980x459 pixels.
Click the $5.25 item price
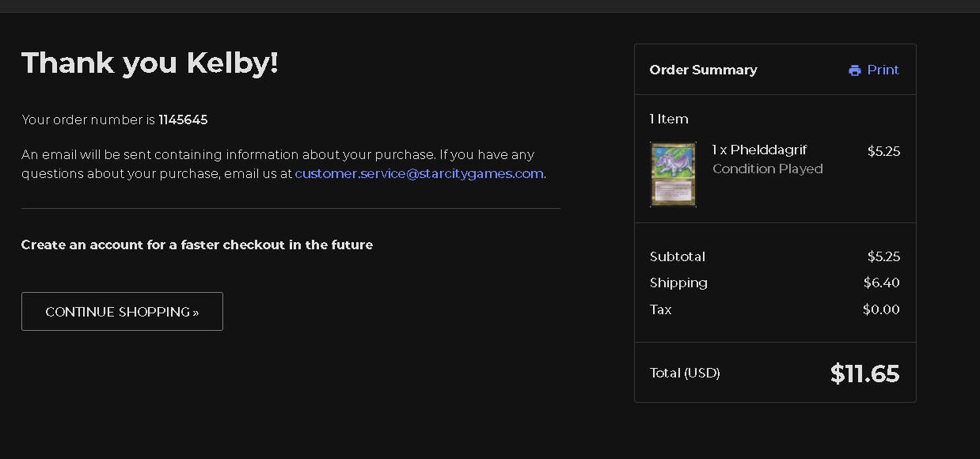tap(883, 151)
